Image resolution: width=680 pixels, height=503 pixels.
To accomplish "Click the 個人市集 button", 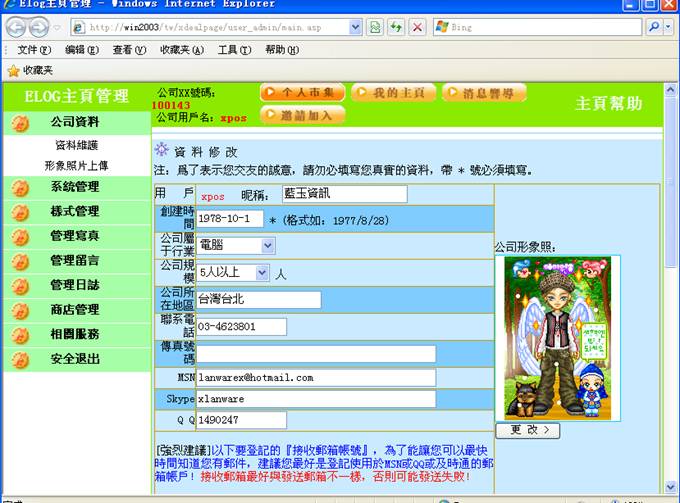I will pyautogui.click(x=303, y=93).
